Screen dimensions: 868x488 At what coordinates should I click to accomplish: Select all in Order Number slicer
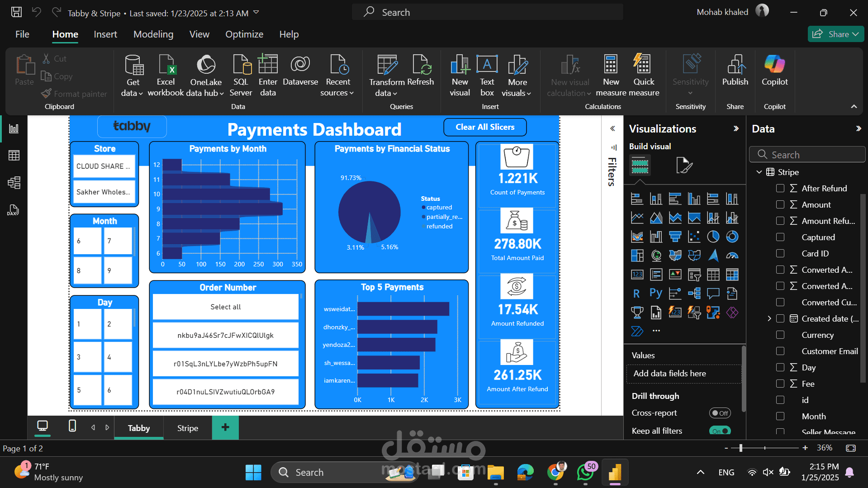226,307
